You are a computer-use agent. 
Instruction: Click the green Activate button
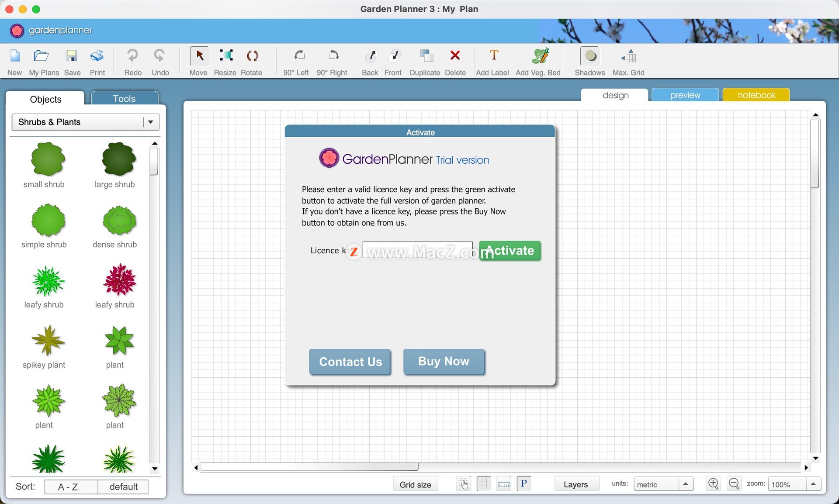(x=510, y=251)
